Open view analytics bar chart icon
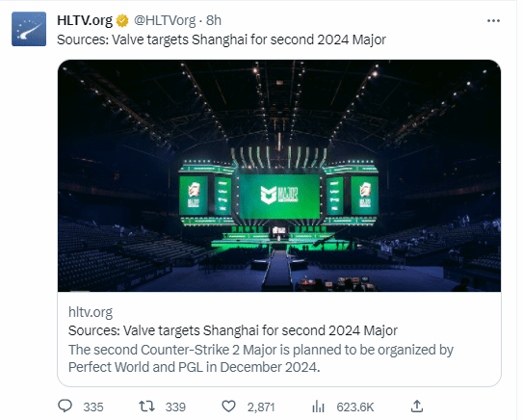Viewport: 523px width, 420px height. [x=318, y=407]
